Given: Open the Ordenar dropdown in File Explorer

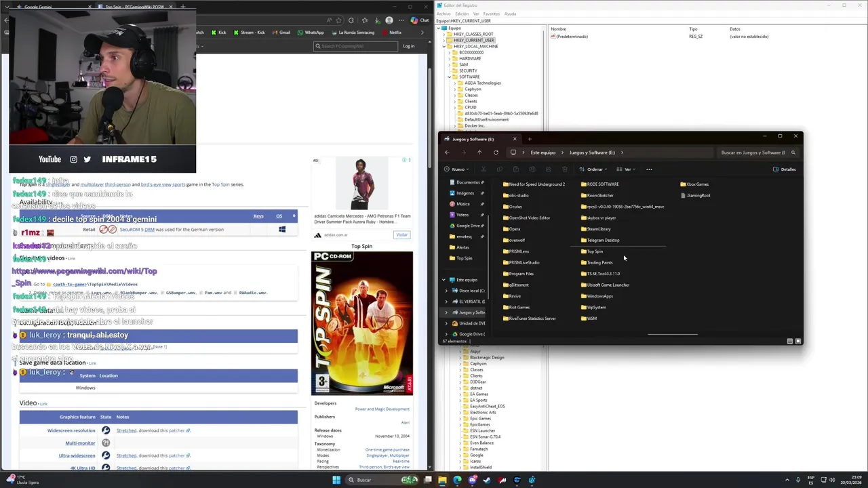Looking at the screenshot, I should (594, 169).
